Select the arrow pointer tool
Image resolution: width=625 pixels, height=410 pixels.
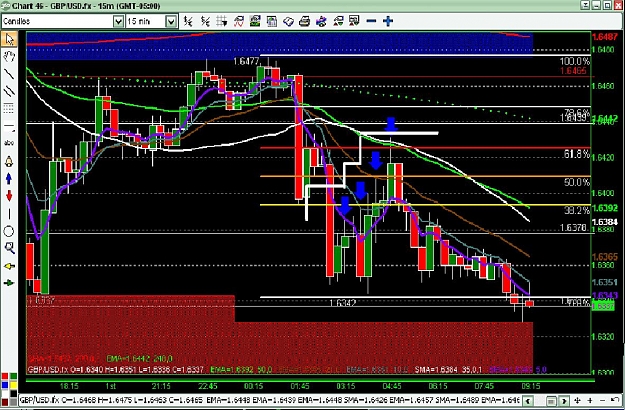[9, 39]
